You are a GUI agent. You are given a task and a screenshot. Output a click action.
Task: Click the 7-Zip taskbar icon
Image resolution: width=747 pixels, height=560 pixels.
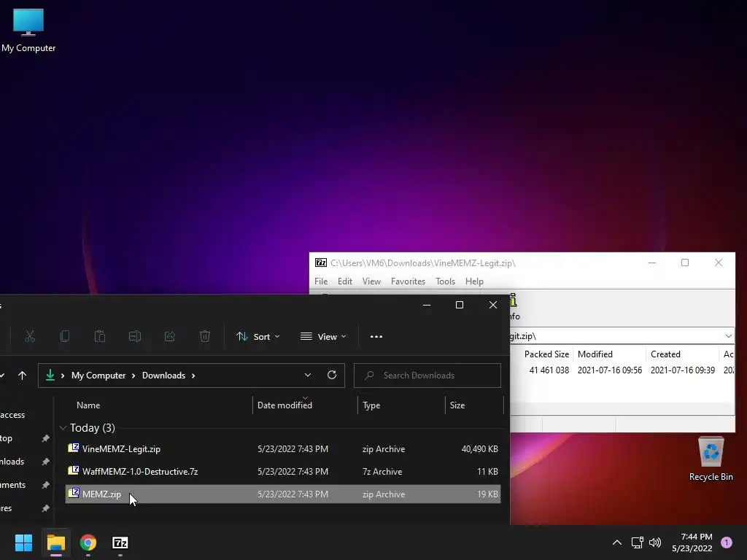click(120, 542)
